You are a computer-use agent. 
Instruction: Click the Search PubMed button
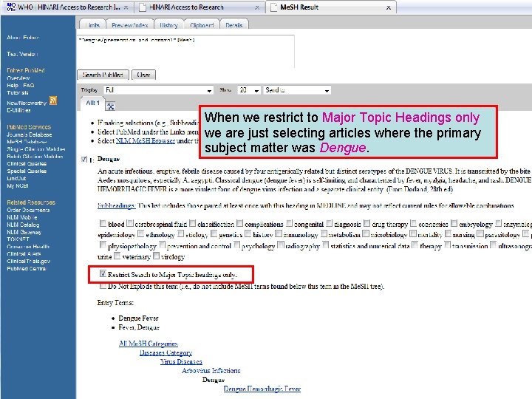[103, 75]
